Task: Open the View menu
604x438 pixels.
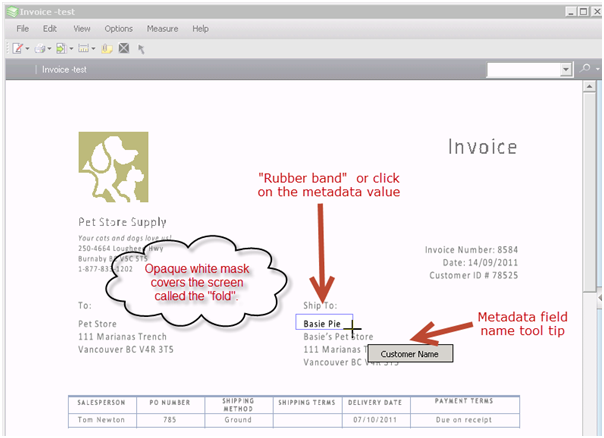Action: tap(82, 29)
